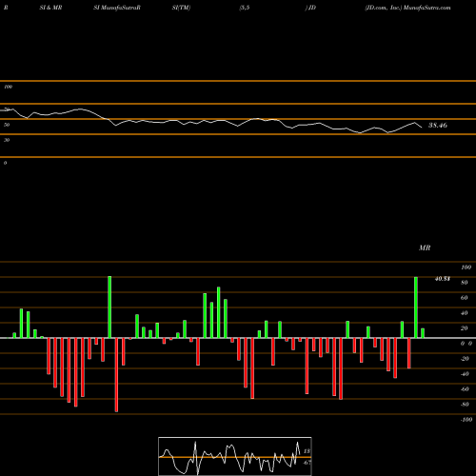Click the MunafaSutra.com title text in header

427,8
